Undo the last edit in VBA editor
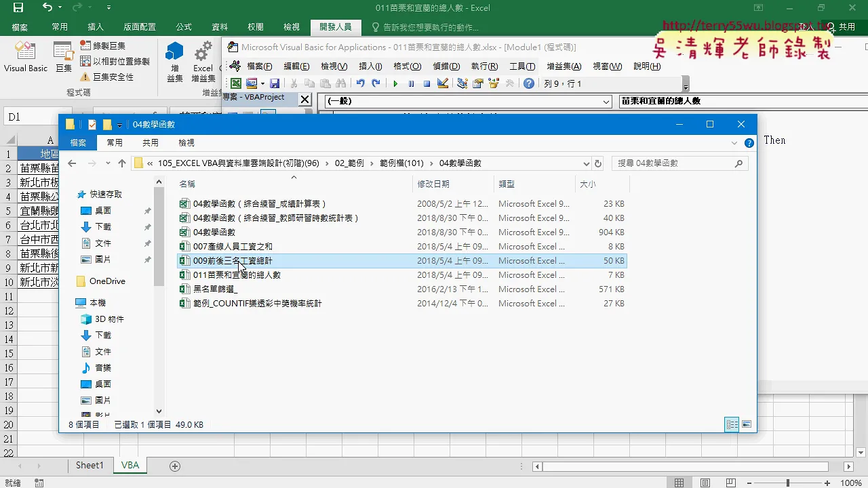Viewport: 868px width, 488px height. (x=360, y=83)
